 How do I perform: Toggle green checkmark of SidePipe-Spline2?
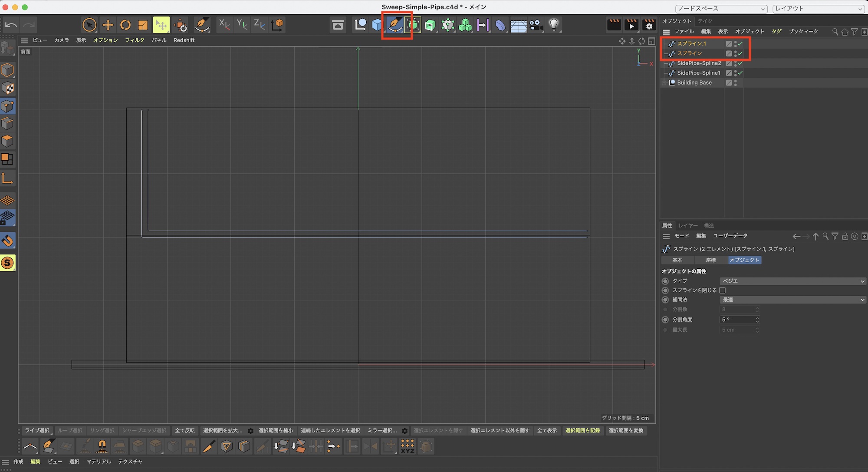click(740, 63)
